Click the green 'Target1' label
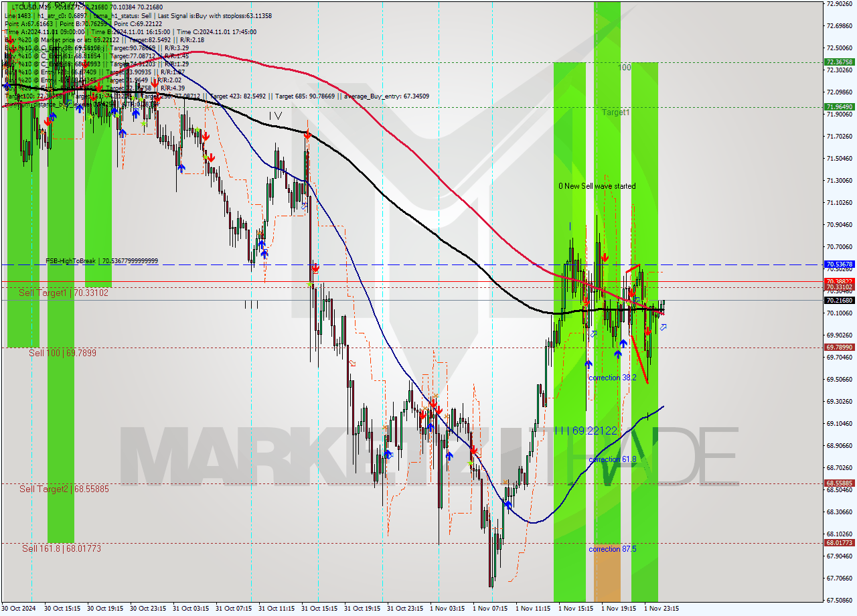This screenshot has height=616, width=857. (x=615, y=112)
